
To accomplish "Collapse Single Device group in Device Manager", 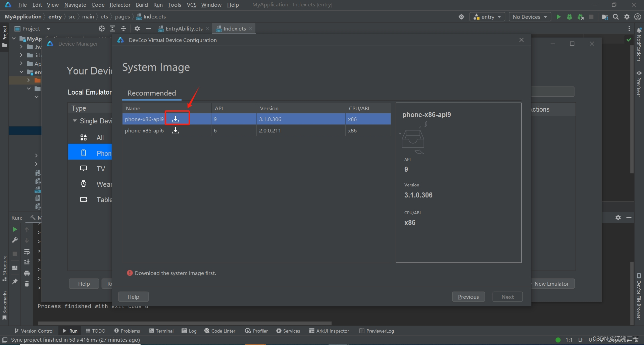I will 75,121.
